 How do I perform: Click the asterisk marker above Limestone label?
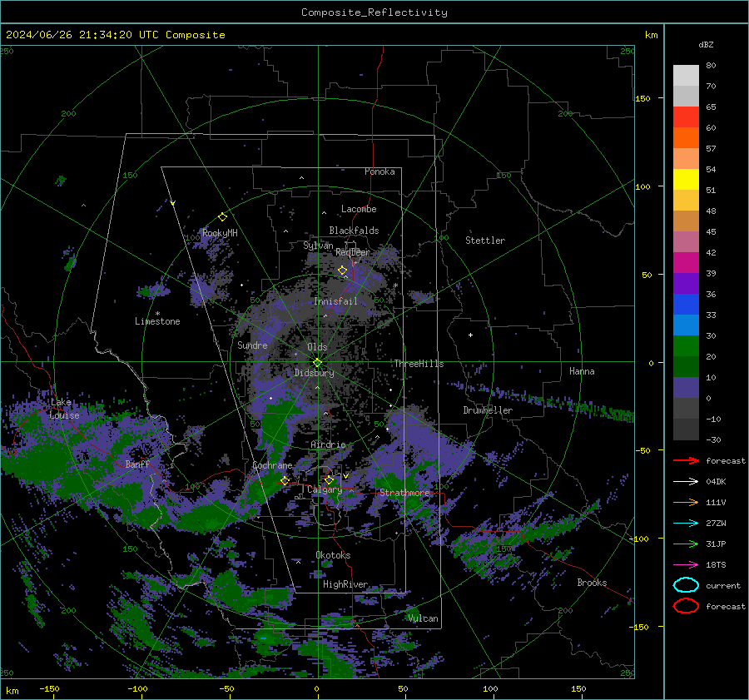[157, 314]
